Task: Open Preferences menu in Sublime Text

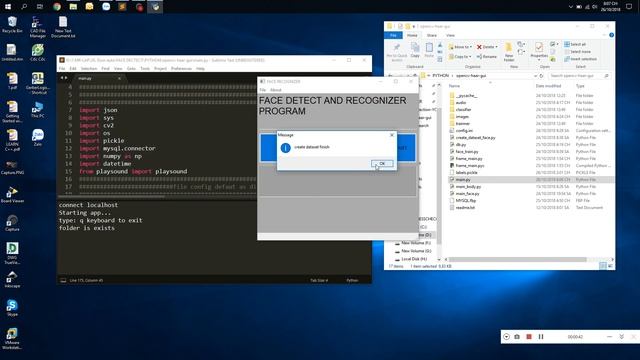Action: coord(181,69)
